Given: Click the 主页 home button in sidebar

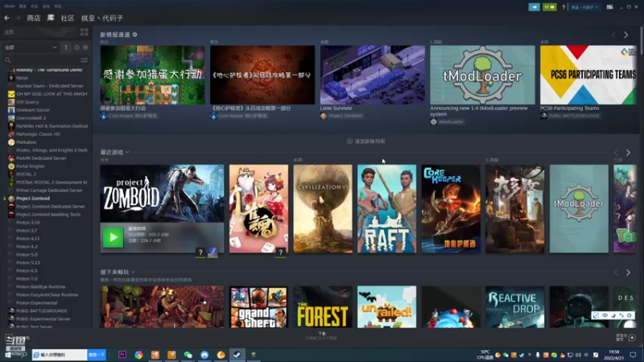Looking at the screenshot, I should 39,32.
